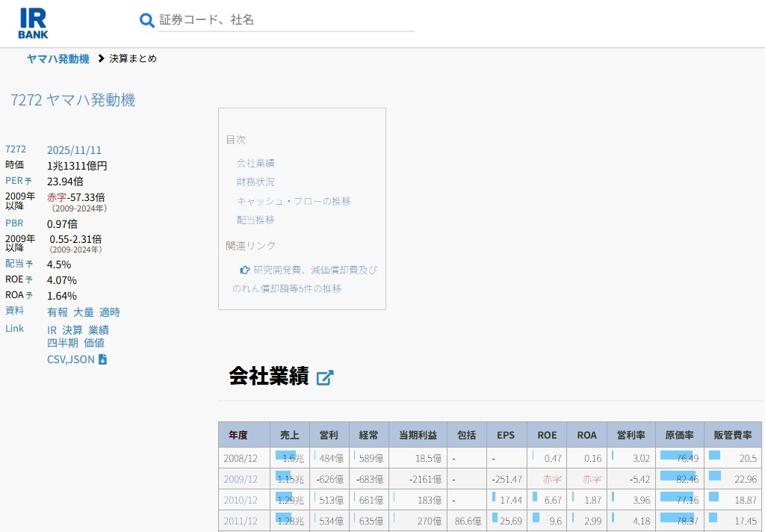Click the 2025/11/11 date link
This screenshot has width=765, height=532.
point(74,149)
